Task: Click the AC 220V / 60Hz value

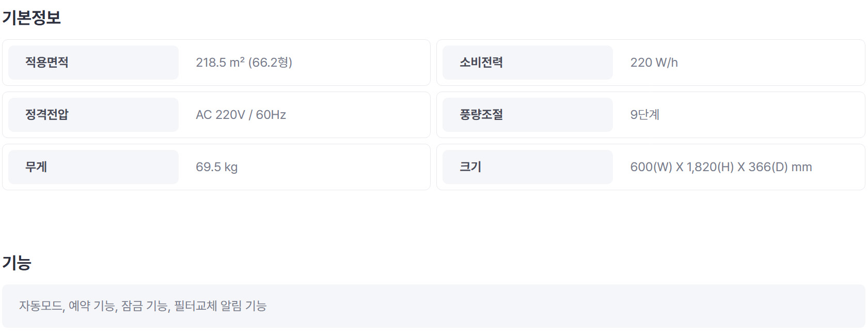Action: [241, 115]
